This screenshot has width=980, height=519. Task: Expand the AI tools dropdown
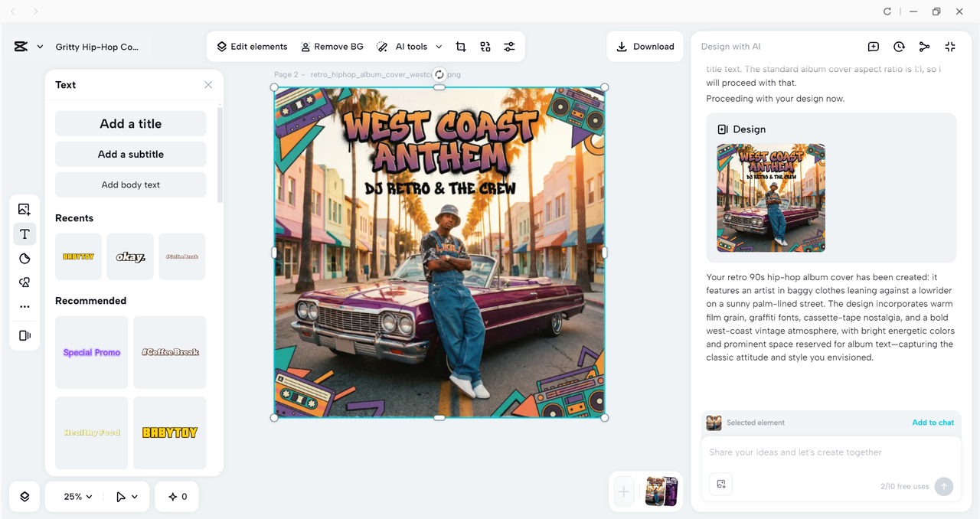point(439,46)
